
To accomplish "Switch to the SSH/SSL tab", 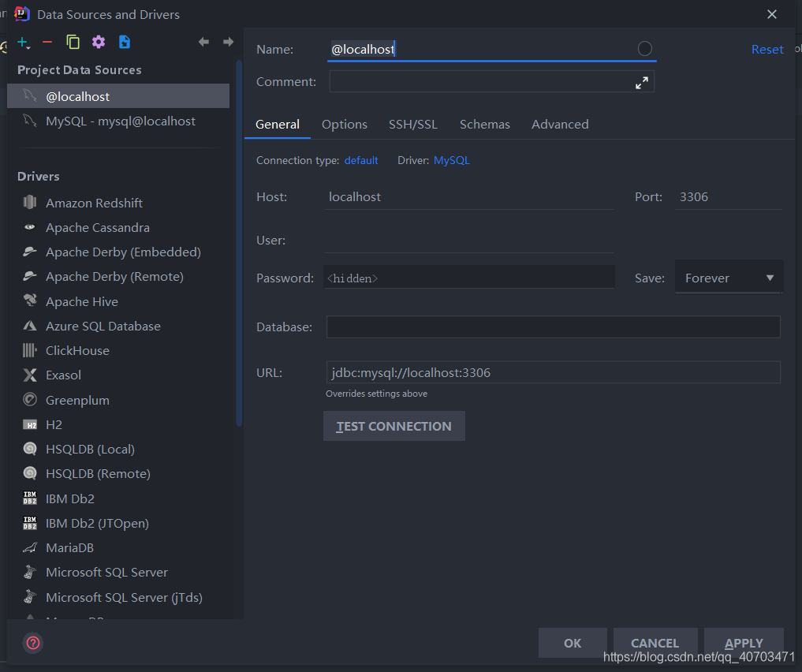I will (x=412, y=125).
